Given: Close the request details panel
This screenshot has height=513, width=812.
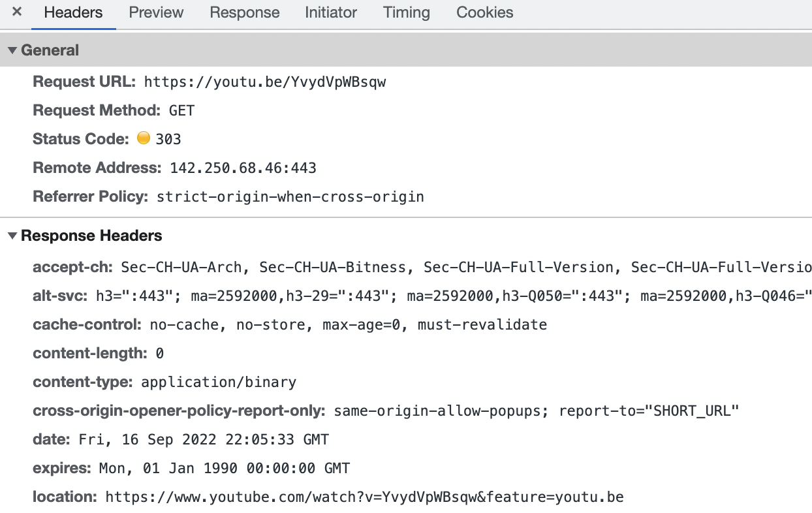Looking at the screenshot, I should [x=17, y=12].
